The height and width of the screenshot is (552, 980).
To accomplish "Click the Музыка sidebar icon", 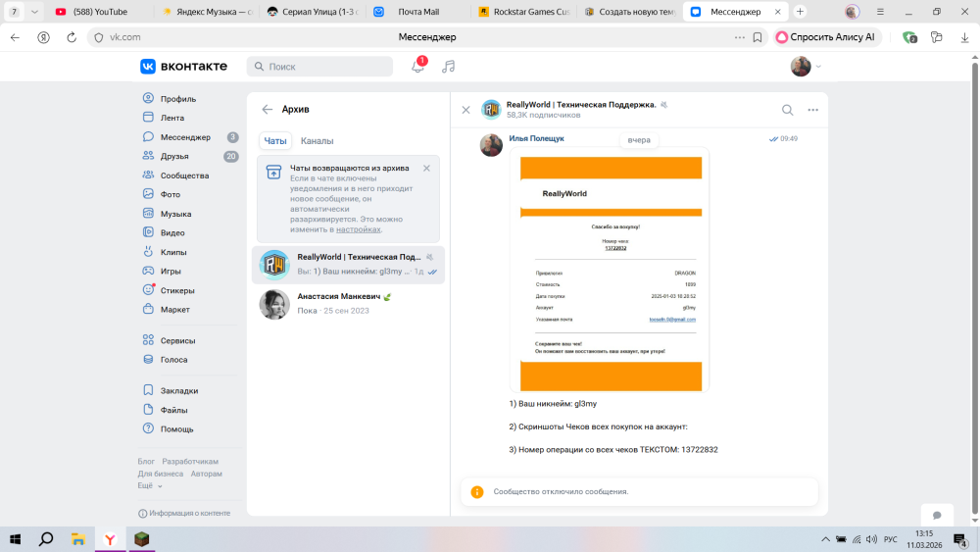I will [148, 213].
